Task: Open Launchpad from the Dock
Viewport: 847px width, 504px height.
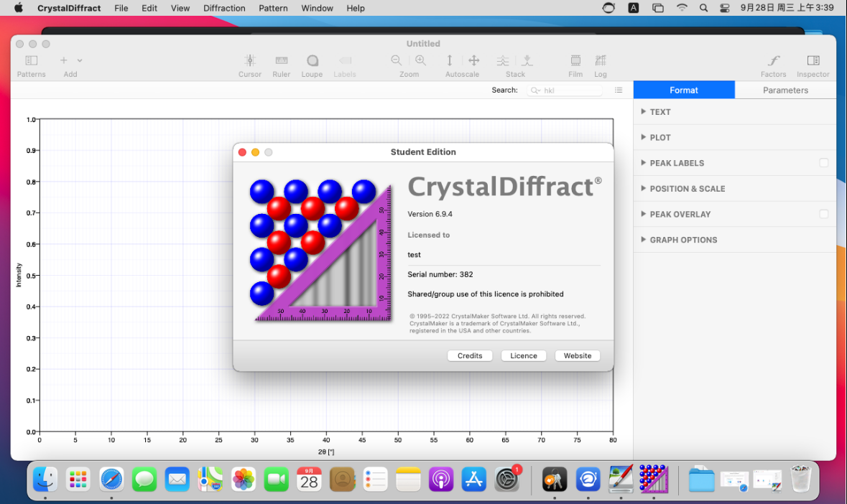Action: 78,479
